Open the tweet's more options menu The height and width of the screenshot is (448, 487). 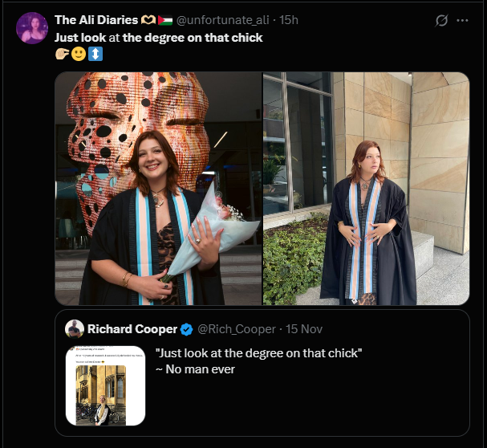pos(462,20)
